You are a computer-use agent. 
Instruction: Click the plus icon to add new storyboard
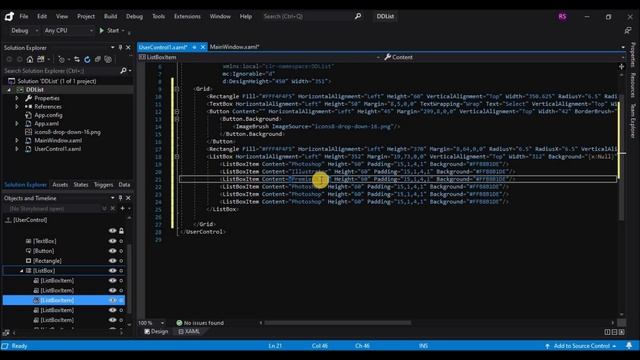coord(122,209)
